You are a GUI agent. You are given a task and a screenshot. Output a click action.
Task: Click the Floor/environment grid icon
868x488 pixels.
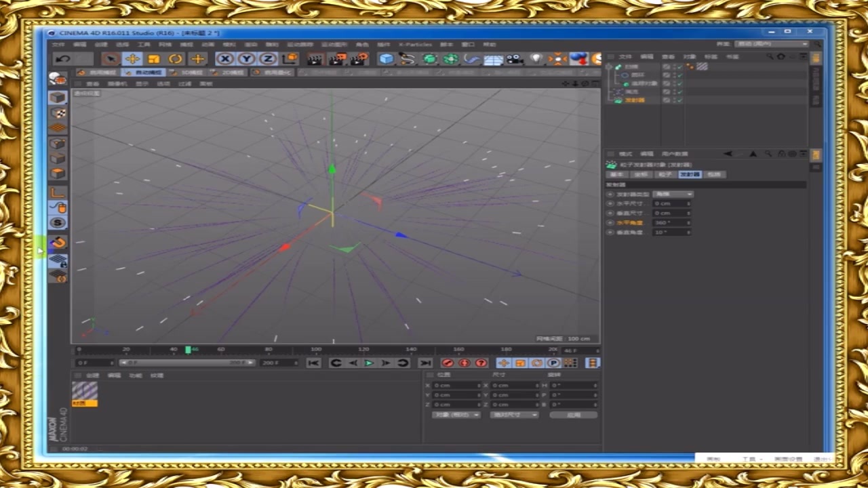point(493,59)
